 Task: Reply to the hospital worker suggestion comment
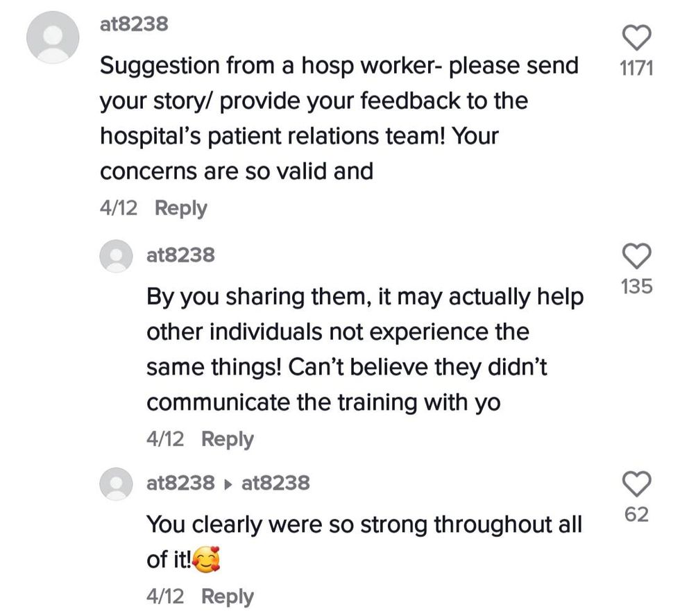[x=180, y=208]
